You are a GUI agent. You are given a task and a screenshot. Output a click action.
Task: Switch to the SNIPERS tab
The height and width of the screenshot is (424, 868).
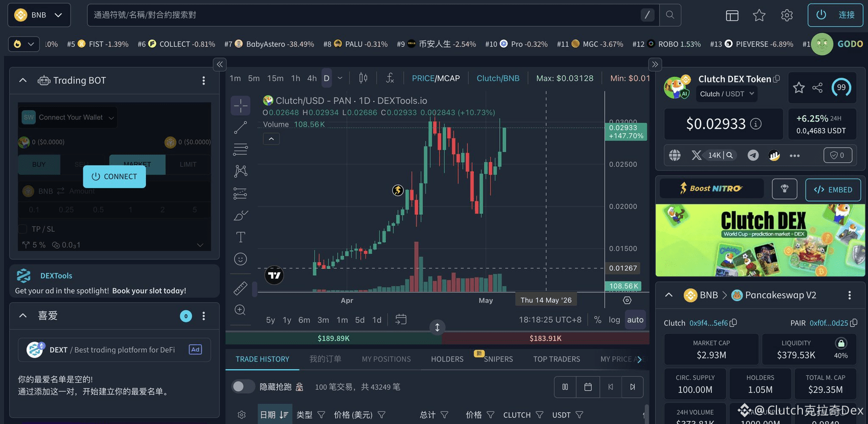[x=498, y=359]
